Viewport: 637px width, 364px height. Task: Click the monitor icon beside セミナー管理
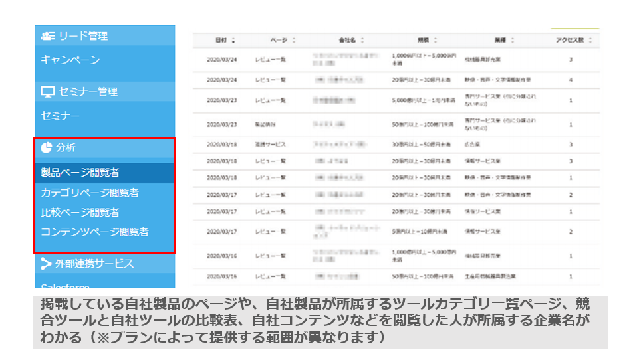coord(47,92)
